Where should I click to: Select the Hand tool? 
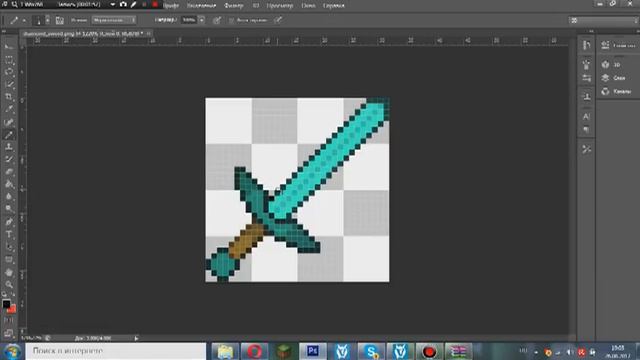9,272
